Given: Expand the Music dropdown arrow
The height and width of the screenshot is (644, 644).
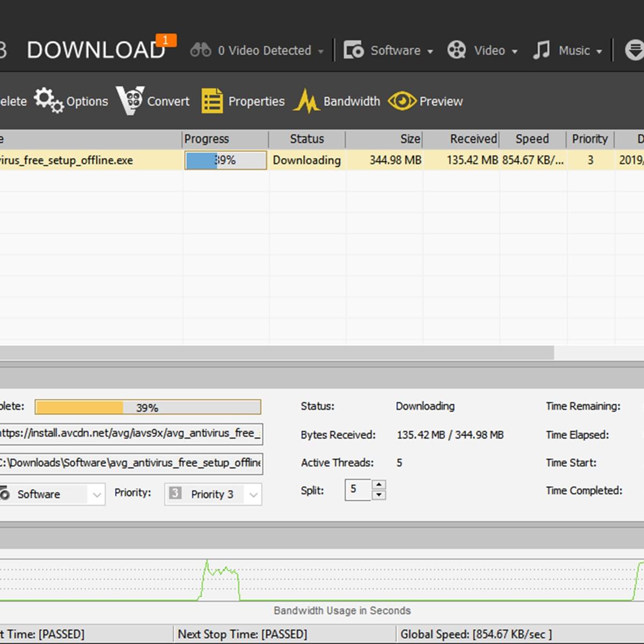Looking at the screenshot, I should click(599, 52).
